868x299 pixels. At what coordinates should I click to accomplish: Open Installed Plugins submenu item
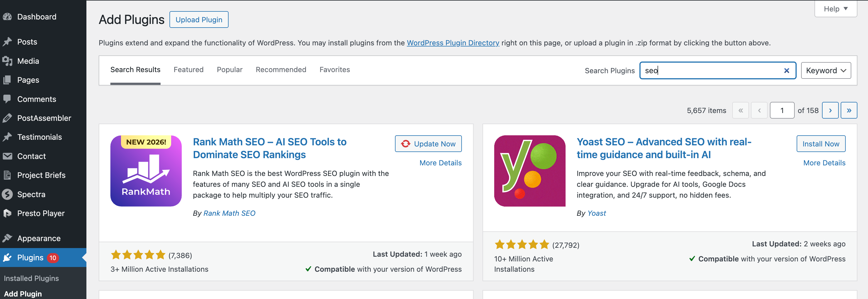pos(31,278)
